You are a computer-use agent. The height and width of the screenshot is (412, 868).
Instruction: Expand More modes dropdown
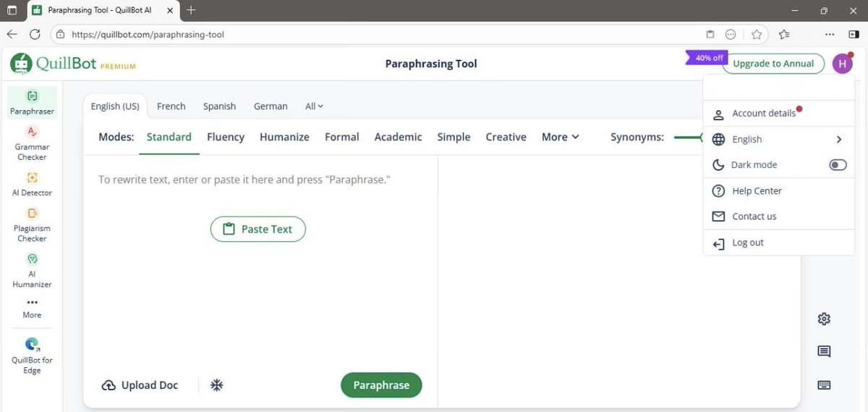click(x=561, y=137)
